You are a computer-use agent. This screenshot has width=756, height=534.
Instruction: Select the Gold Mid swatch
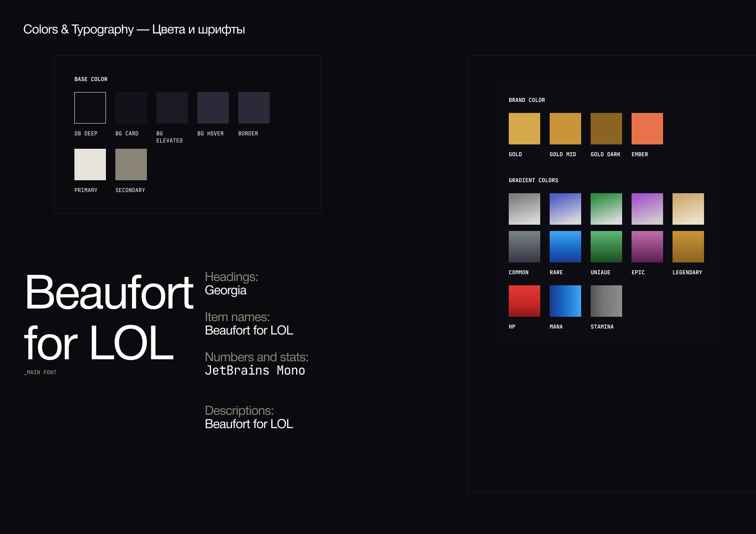(x=565, y=129)
